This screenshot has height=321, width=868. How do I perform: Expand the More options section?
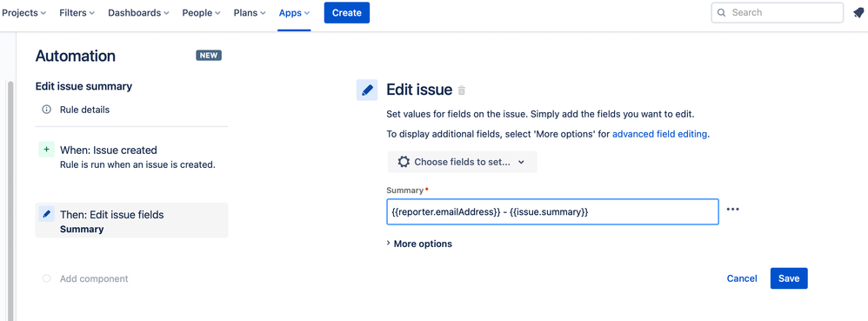coord(419,244)
